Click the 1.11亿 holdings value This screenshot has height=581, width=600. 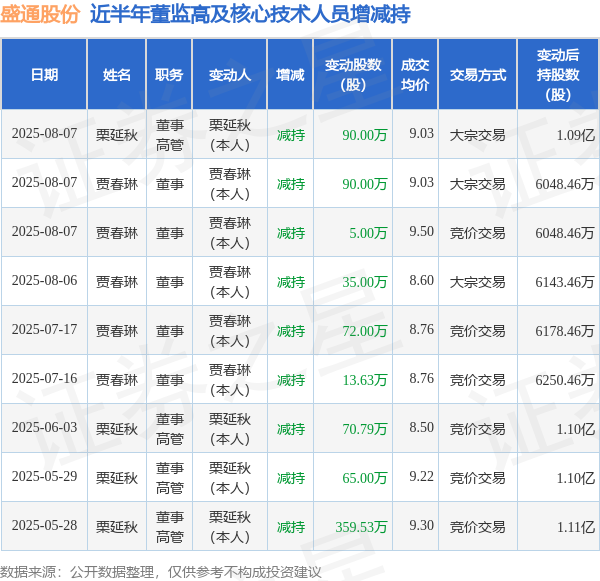click(x=576, y=527)
